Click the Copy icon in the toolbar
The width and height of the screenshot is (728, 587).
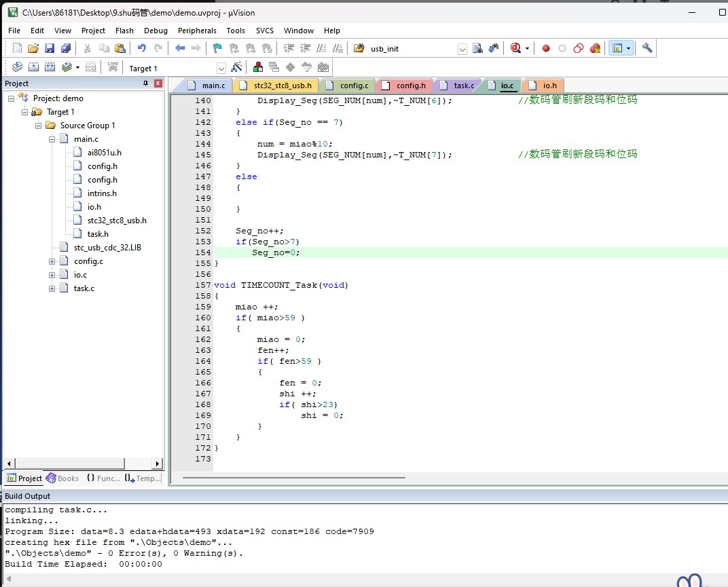tap(103, 48)
